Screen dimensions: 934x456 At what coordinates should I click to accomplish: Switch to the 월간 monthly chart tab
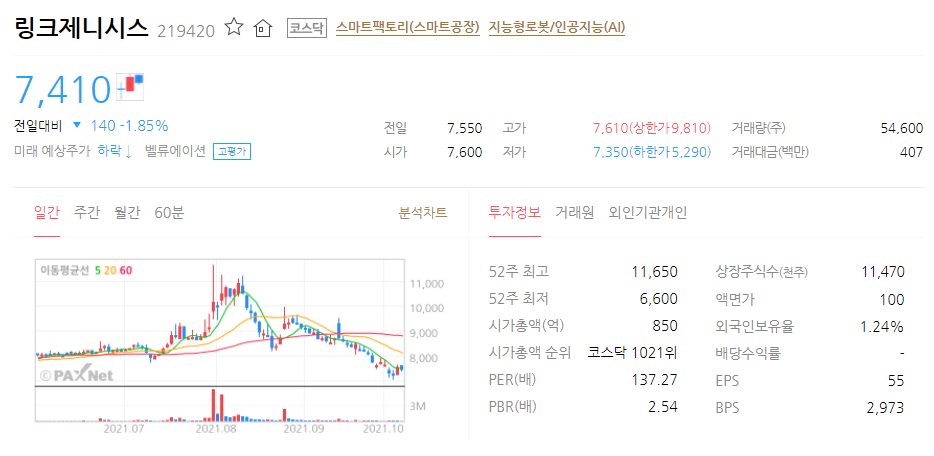[127, 213]
